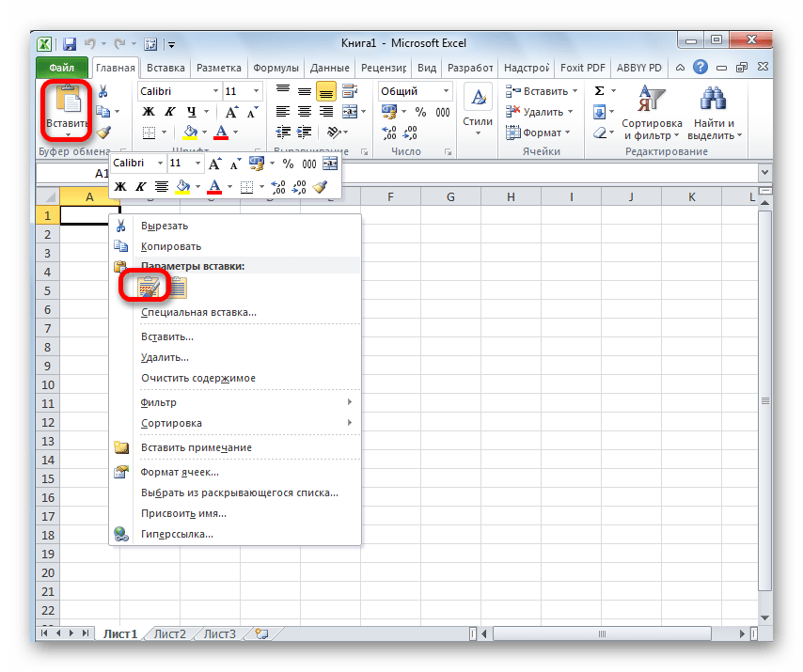803x672 pixels.
Task: Switch to the Лист2 sheet tab
Action: (170, 634)
